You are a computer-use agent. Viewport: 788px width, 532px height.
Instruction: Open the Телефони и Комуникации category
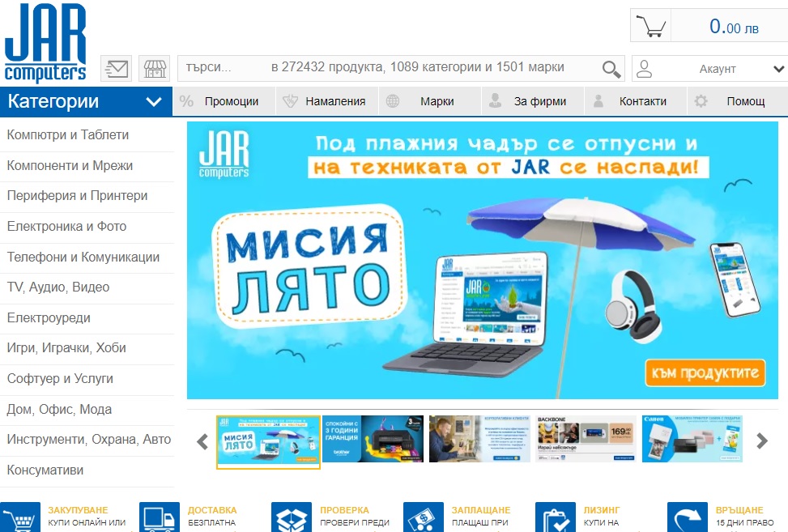87,257
